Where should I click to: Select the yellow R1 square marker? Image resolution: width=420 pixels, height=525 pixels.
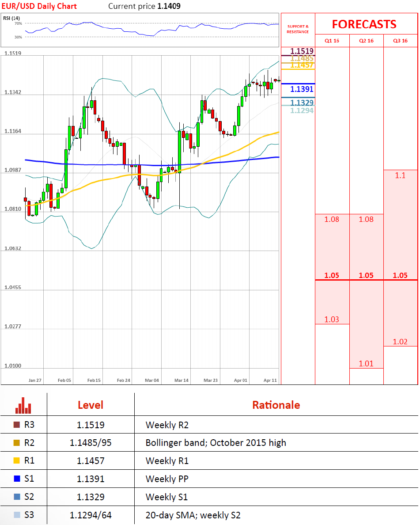click(x=17, y=461)
